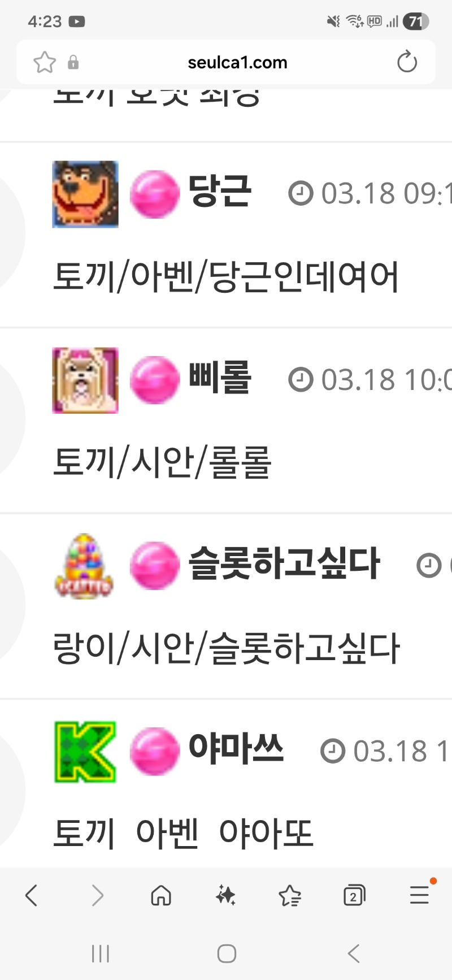The height and width of the screenshot is (980, 452).
Task: Tap the padlock site security icon
Action: [73, 62]
